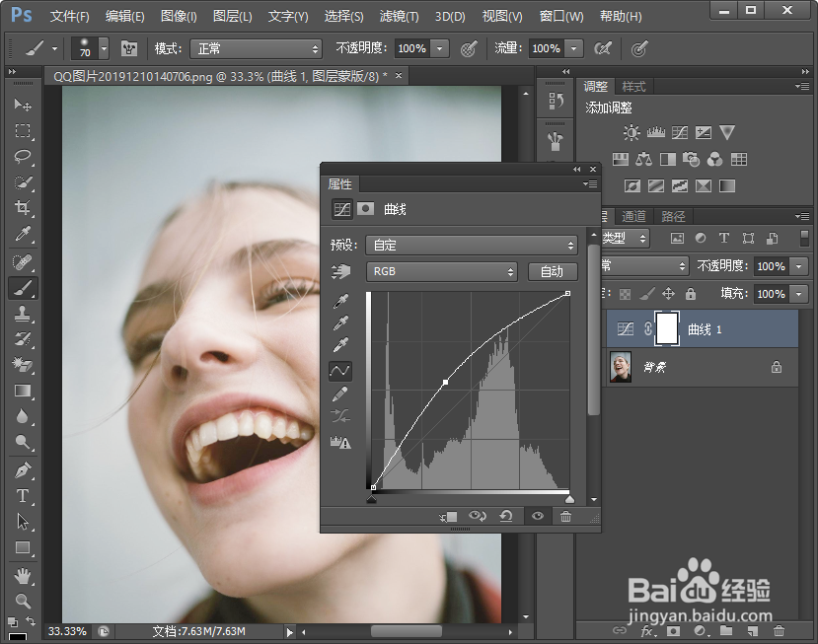The height and width of the screenshot is (644, 818).
Task: Select the Crop tool
Action: 22,208
